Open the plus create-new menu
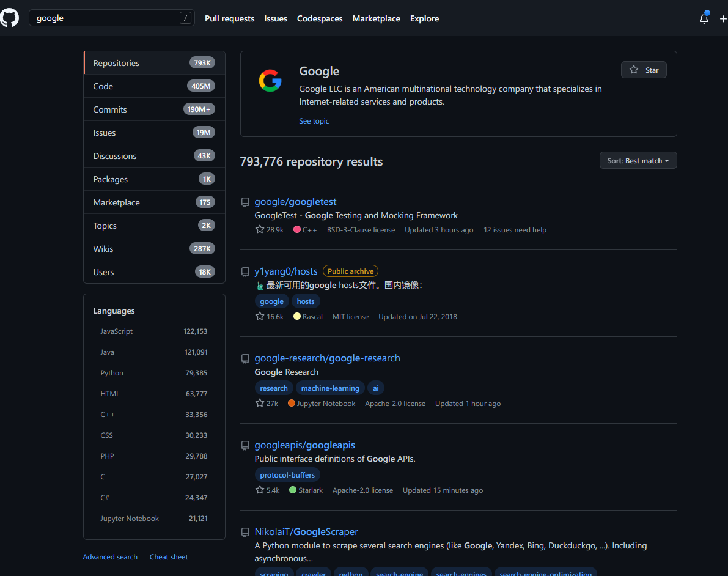Image resolution: width=728 pixels, height=576 pixels. 723,18
